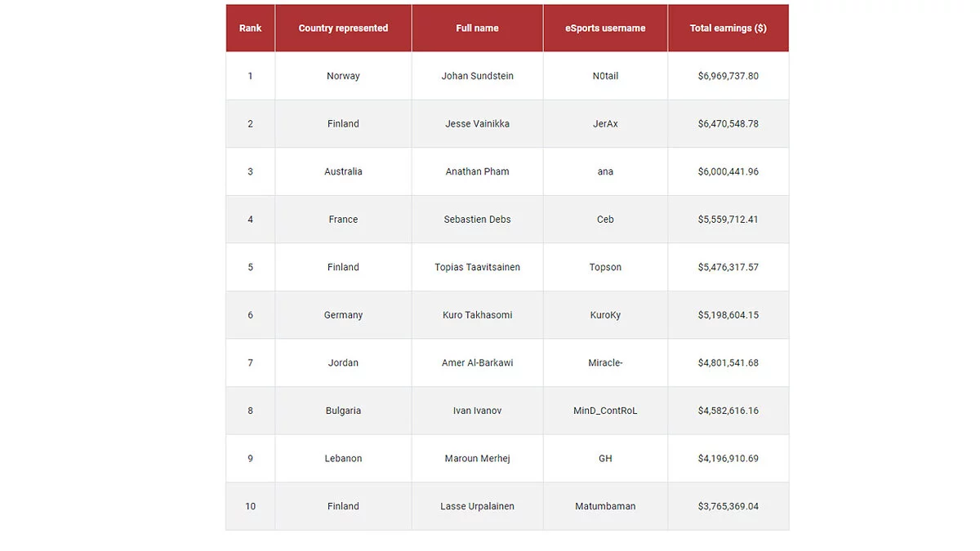Click the Rank column header

[250, 28]
